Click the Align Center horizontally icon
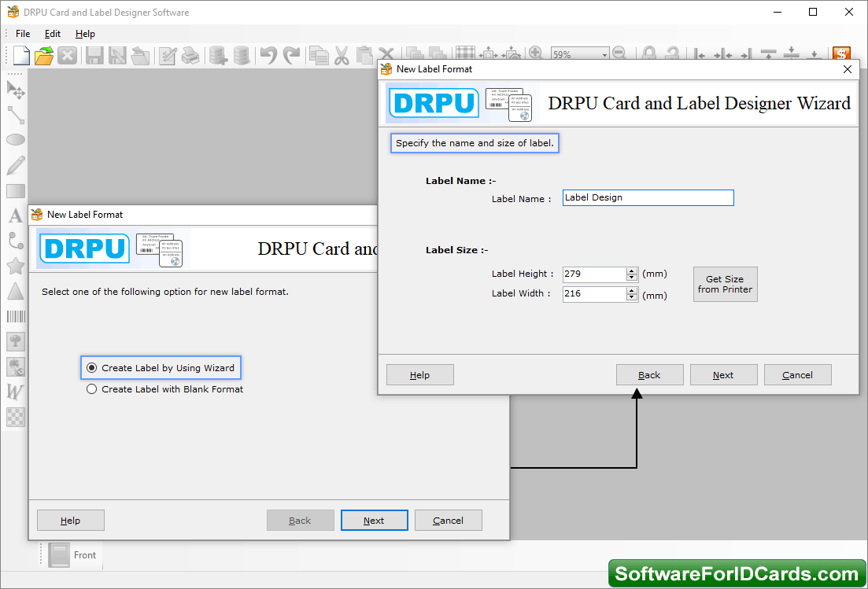The image size is (868, 589). [723, 53]
